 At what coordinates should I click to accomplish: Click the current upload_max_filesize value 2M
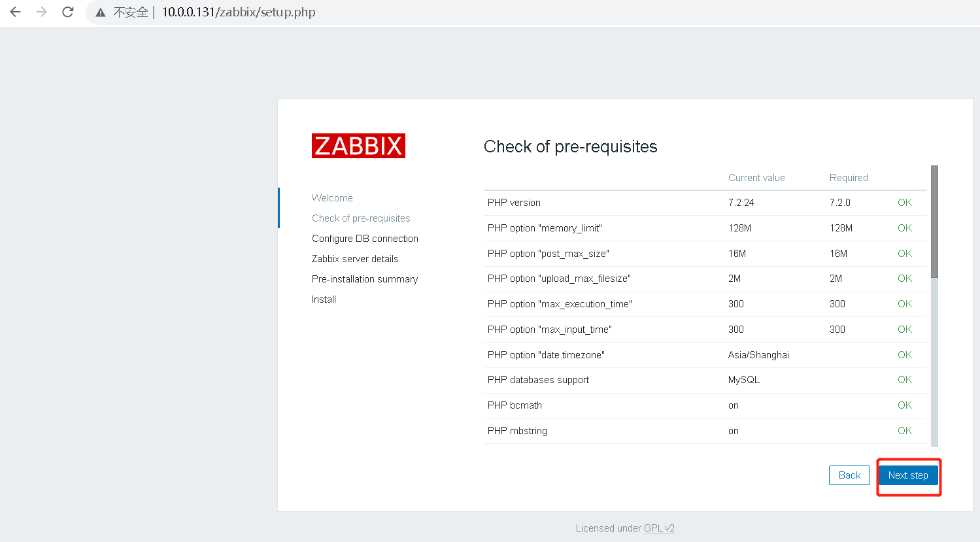(735, 279)
